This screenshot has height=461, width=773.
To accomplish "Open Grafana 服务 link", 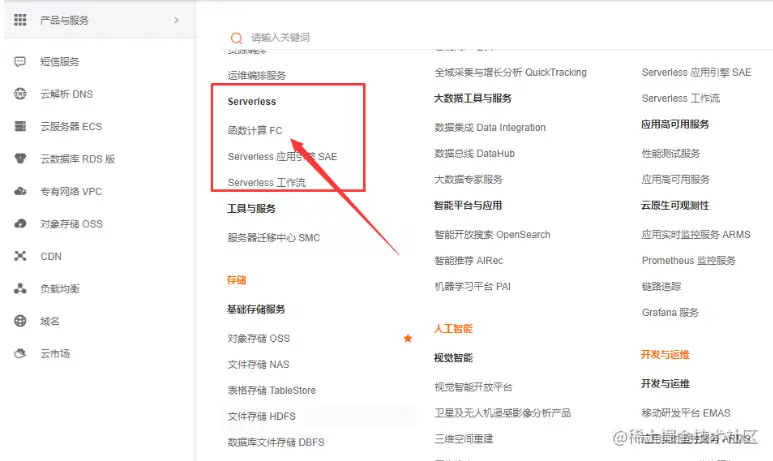I will 670,313.
